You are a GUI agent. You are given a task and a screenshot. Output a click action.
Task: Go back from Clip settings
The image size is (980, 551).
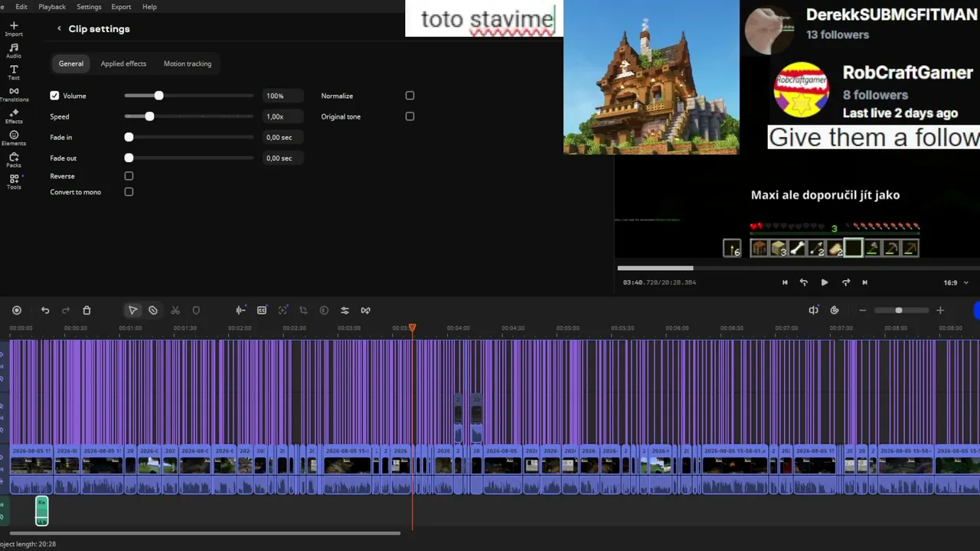pyautogui.click(x=59, y=29)
